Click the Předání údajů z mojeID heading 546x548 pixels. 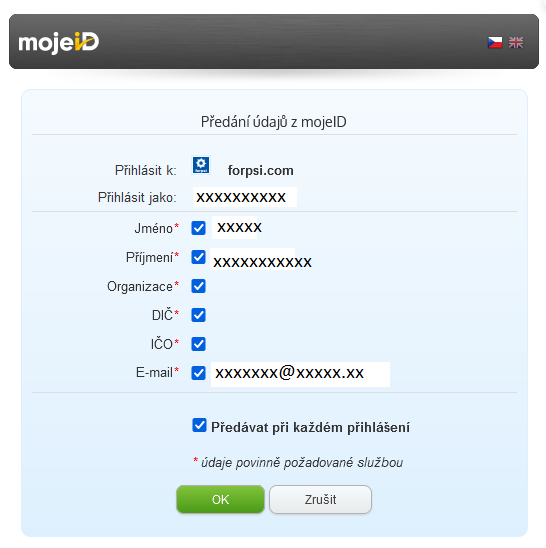(274, 122)
